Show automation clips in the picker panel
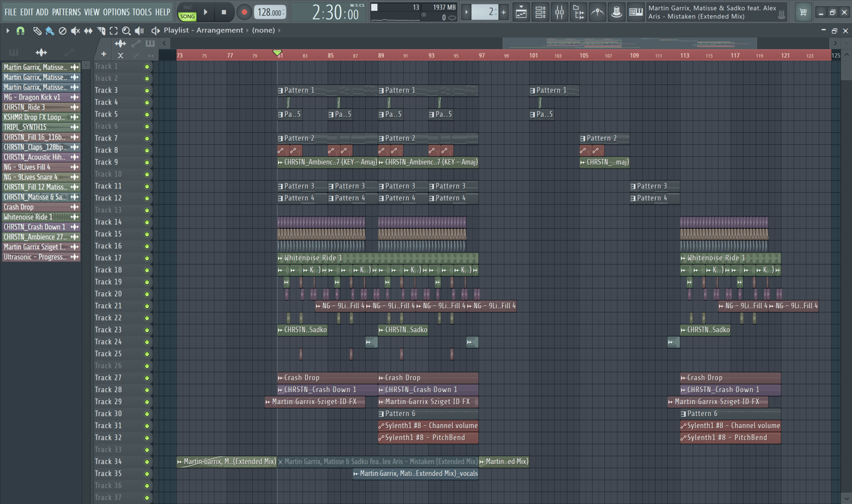The width and height of the screenshot is (852, 504). coord(69,53)
